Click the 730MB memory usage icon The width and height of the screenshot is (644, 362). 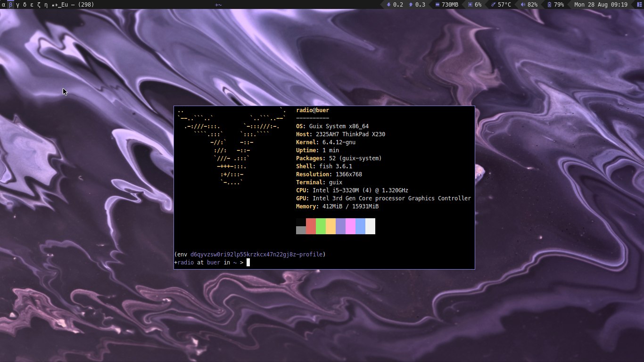437,5
